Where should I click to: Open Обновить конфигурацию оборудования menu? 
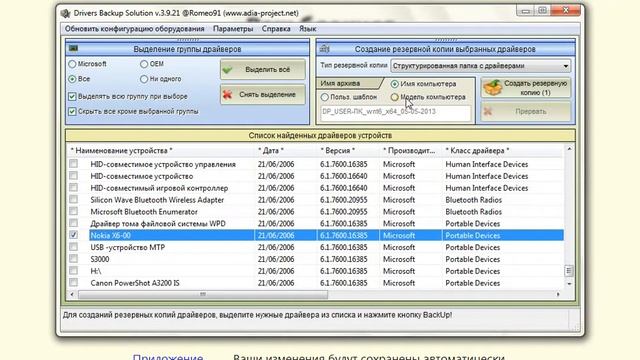tap(134, 29)
